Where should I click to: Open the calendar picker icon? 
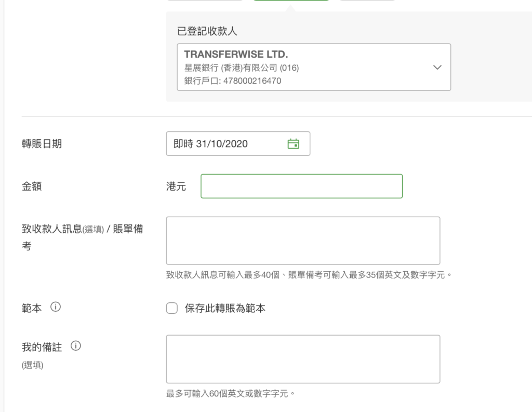[293, 144]
